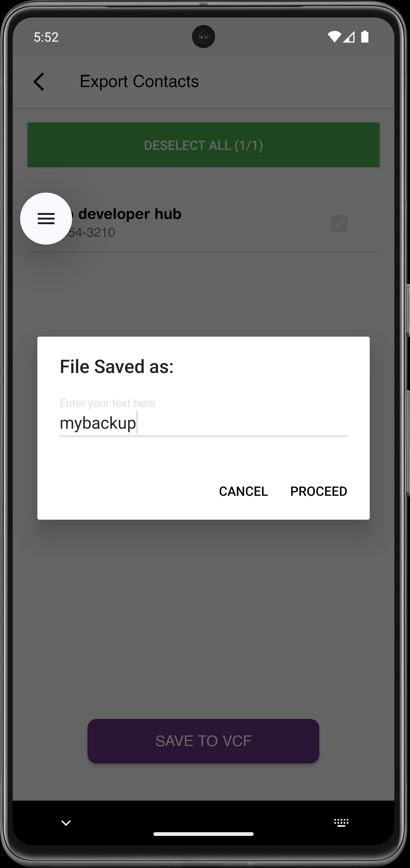This screenshot has height=868, width=410.
Task: Click the CANCEL button
Action: pos(243,491)
